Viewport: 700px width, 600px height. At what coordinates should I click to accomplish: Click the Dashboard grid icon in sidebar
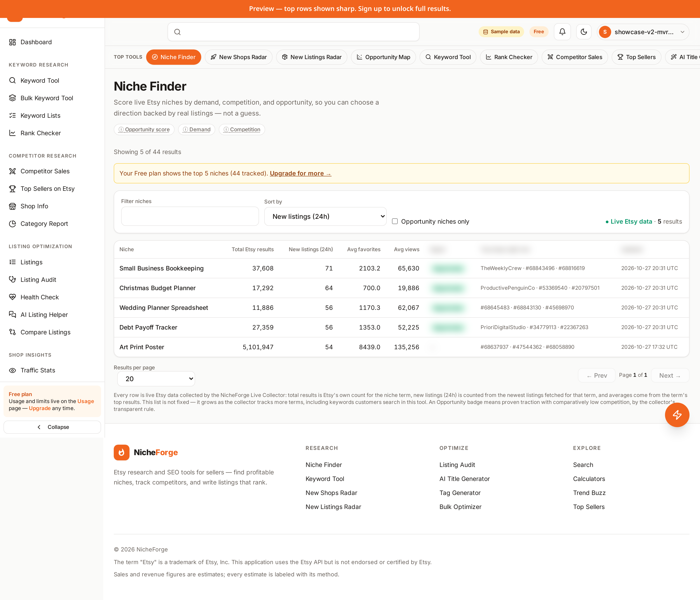(x=12, y=42)
